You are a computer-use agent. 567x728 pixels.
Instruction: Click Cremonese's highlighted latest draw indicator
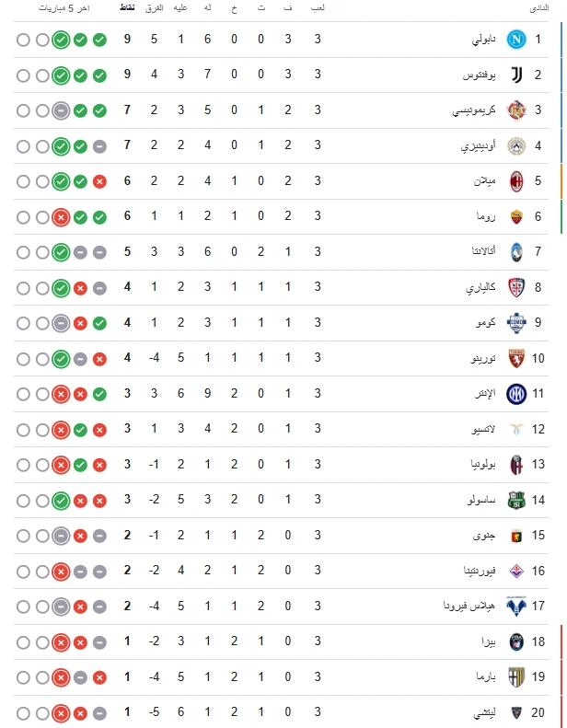(x=61, y=111)
